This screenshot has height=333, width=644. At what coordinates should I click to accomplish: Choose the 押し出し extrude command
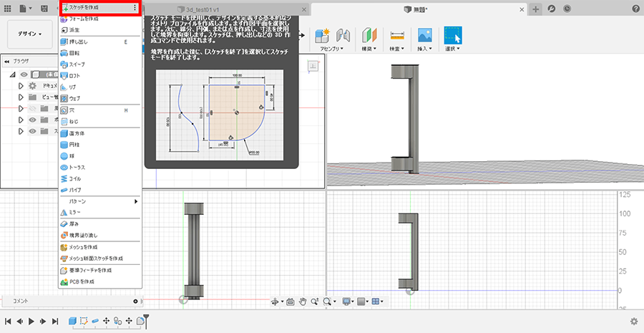(79, 42)
